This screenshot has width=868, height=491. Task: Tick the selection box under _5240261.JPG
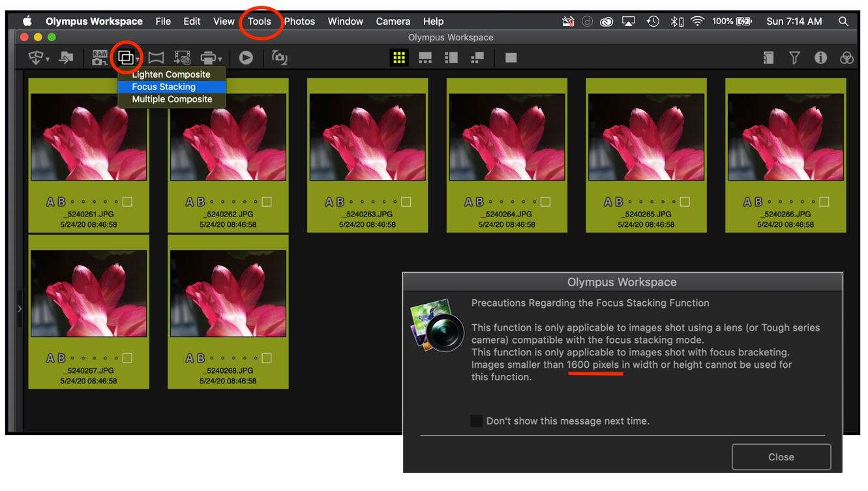pos(127,201)
